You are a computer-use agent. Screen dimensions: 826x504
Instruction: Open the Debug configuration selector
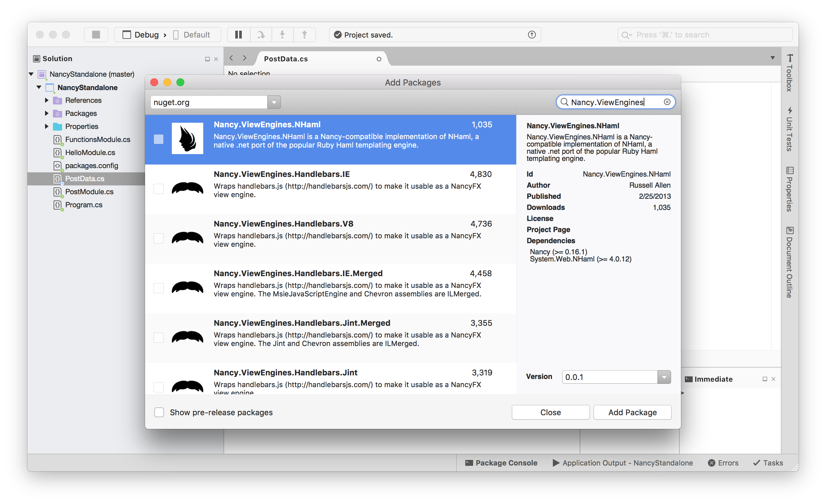(141, 35)
